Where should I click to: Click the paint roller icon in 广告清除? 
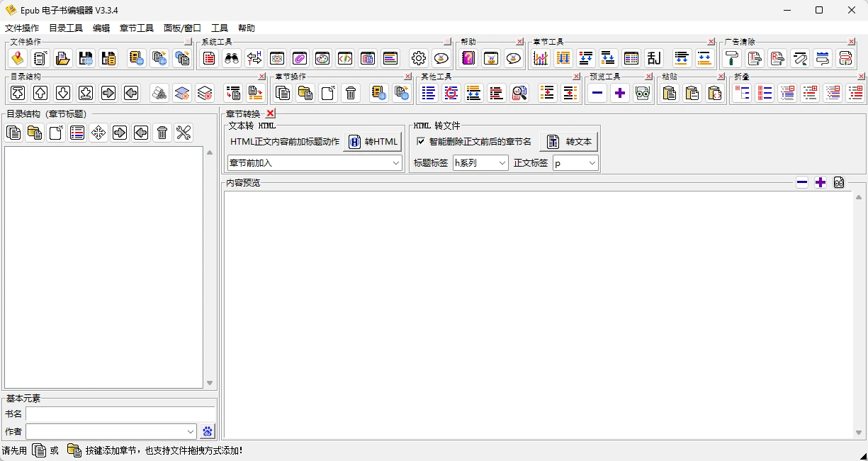pos(732,58)
